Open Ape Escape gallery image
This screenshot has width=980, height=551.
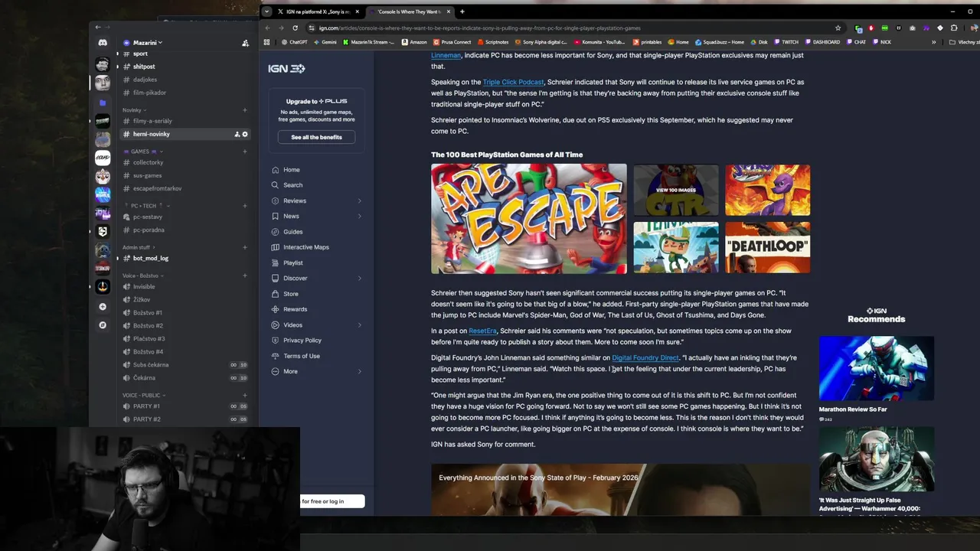coord(528,219)
